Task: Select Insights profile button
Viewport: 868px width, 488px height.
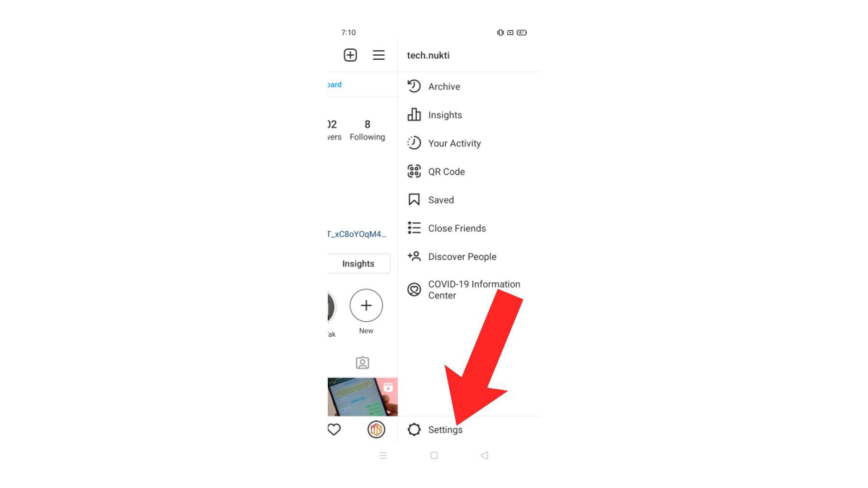Action: tap(359, 263)
